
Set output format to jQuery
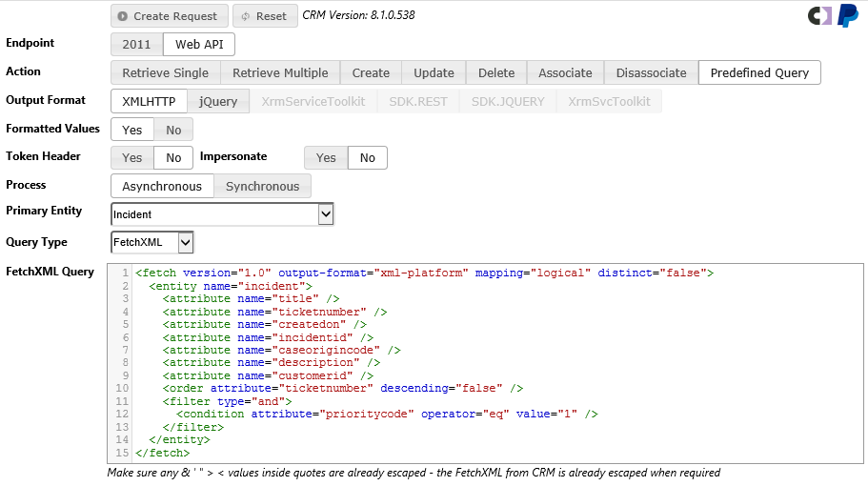click(x=218, y=101)
